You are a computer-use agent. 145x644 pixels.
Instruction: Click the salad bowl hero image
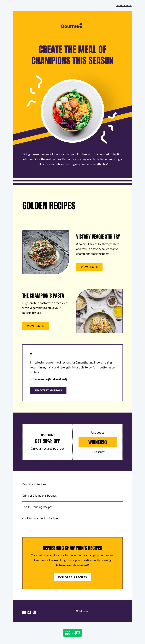click(x=72, y=111)
